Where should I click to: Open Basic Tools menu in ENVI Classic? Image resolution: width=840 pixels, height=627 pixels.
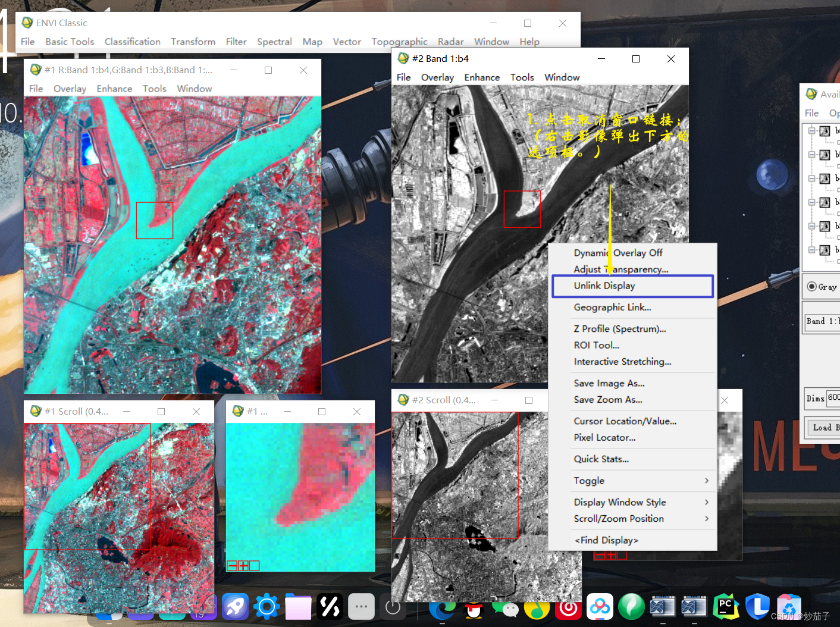pos(70,42)
